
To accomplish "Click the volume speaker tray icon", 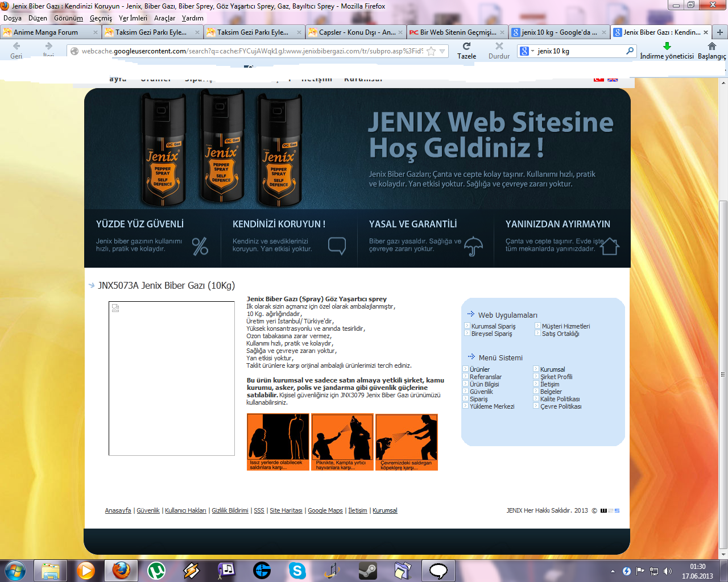I will [x=668, y=571].
